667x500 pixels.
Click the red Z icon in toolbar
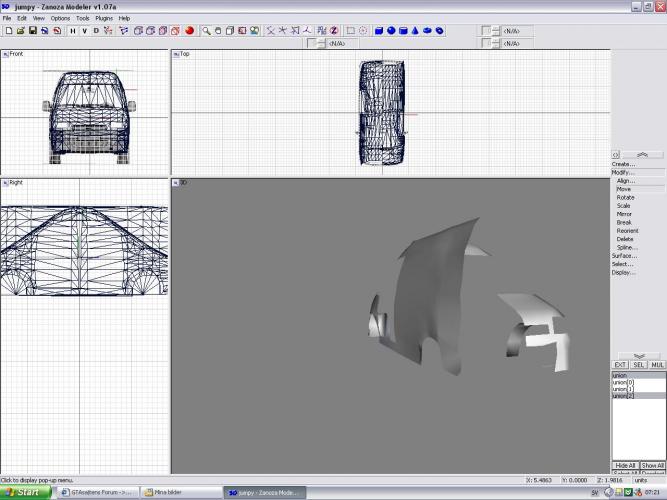click(334, 31)
